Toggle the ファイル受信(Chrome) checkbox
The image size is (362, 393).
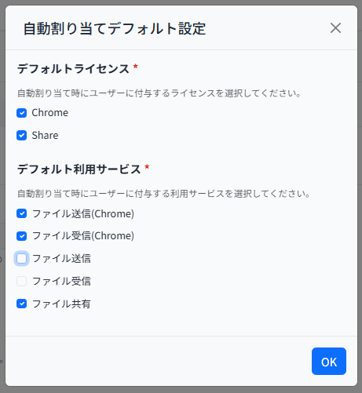point(22,236)
